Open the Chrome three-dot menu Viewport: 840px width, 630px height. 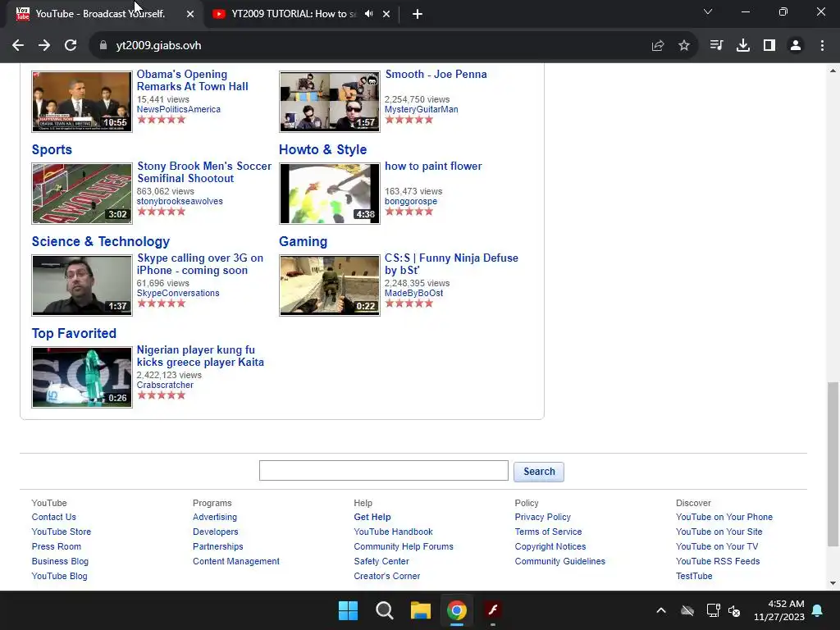click(822, 46)
